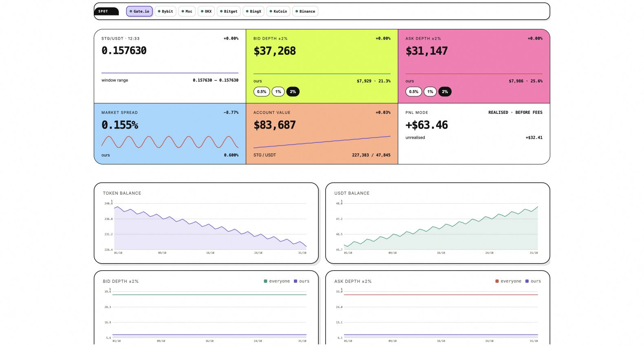Click the balances 227,383 / 47,845
The height and width of the screenshot is (346, 644).
371,155
